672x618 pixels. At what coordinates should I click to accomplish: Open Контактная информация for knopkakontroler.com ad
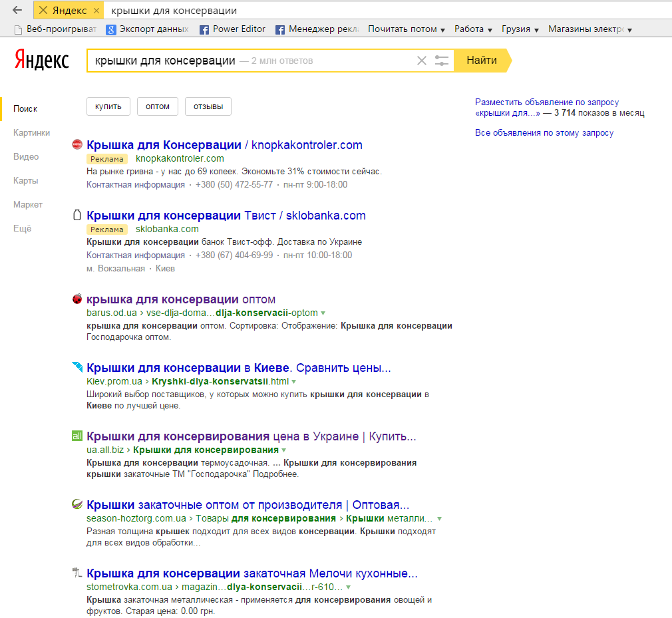(x=136, y=185)
